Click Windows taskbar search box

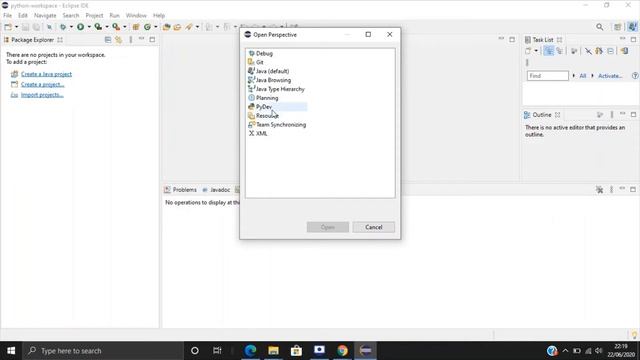[102, 351]
